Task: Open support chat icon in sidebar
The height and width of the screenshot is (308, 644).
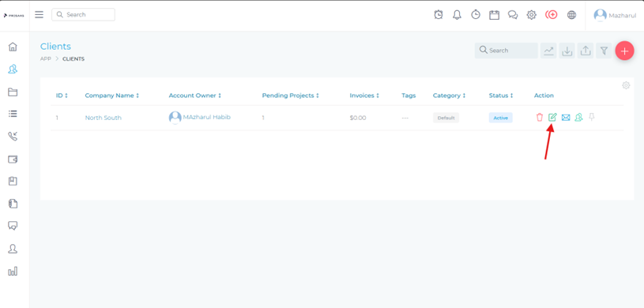Action: 13,225
